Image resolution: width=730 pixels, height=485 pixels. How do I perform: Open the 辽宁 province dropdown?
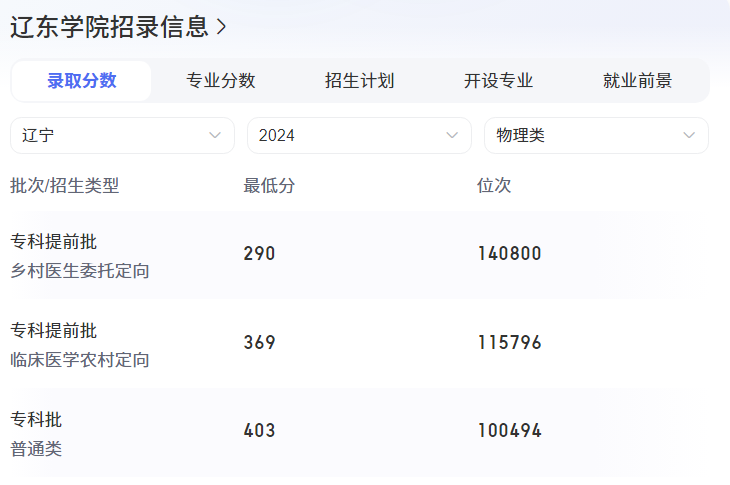[x=122, y=135]
